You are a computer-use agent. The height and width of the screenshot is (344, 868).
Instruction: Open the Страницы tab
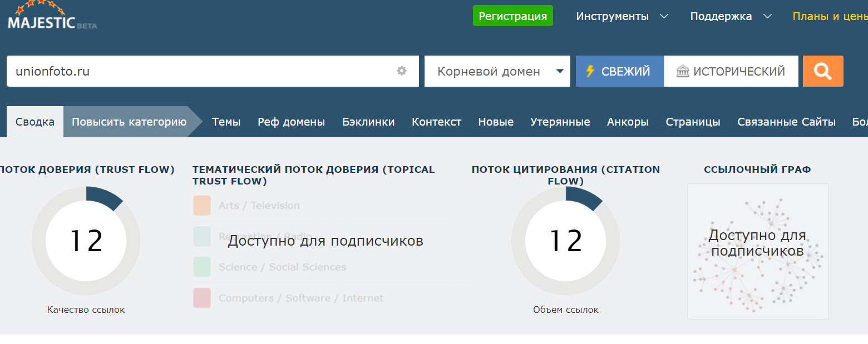[693, 122]
